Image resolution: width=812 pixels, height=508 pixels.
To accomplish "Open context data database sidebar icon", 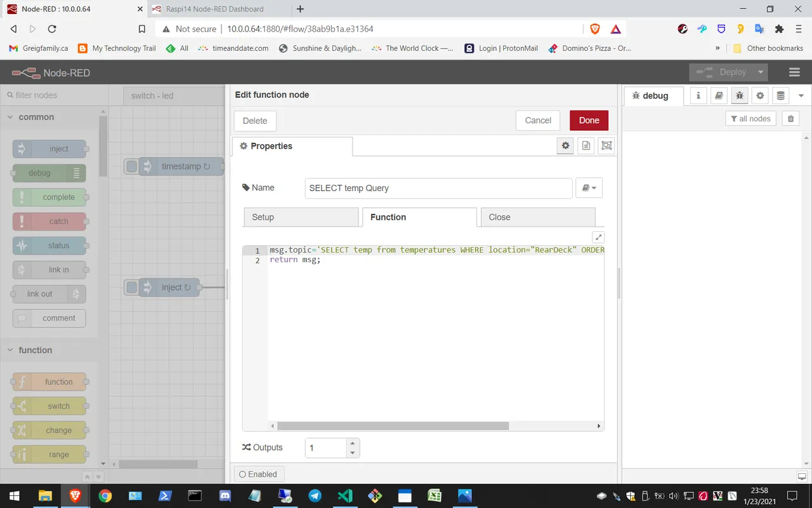I will (x=780, y=95).
